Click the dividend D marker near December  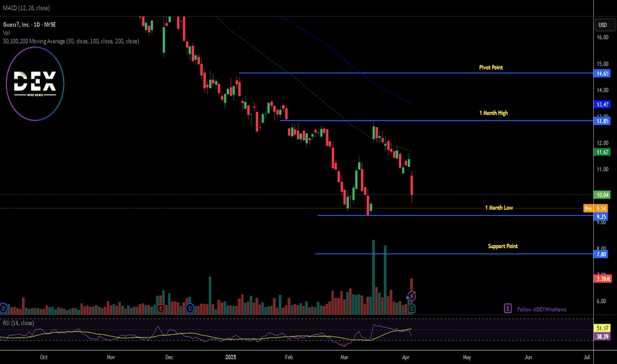click(x=189, y=308)
